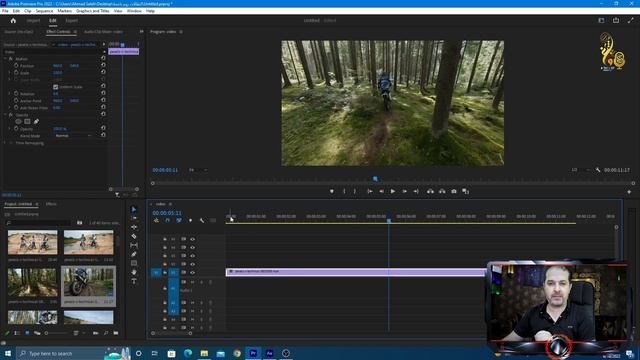This screenshot has width=640, height=360.
Task: Select the Pen tool in tools panel
Action: point(134,254)
